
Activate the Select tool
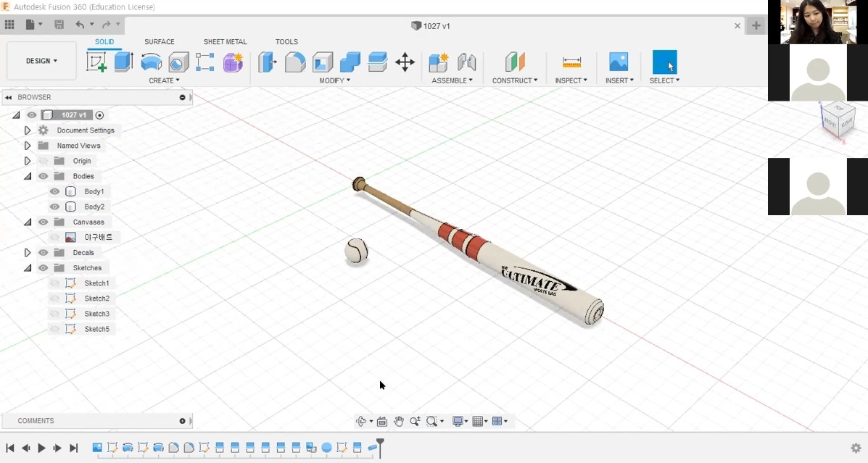coord(664,62)
